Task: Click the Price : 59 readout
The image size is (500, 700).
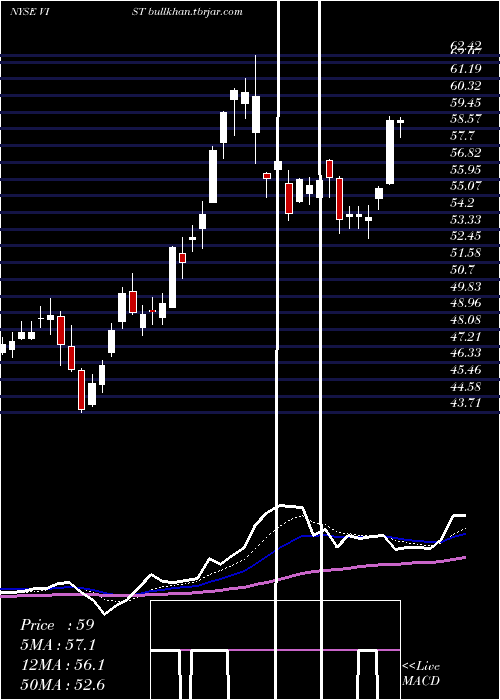Action: 57,625
